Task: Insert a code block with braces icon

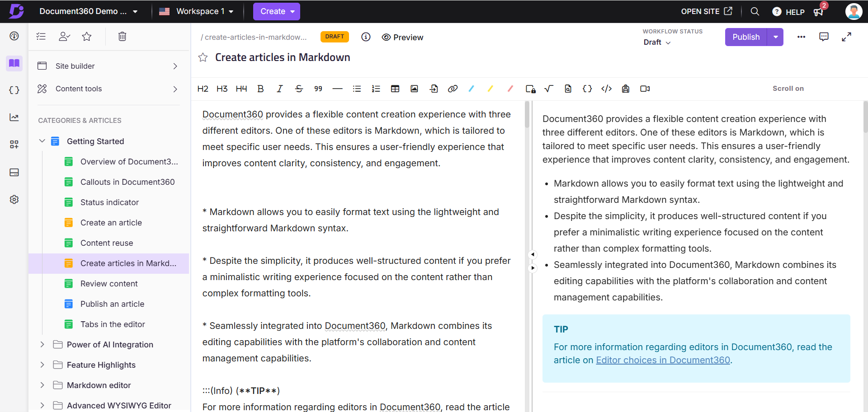Action: (587, 89)
